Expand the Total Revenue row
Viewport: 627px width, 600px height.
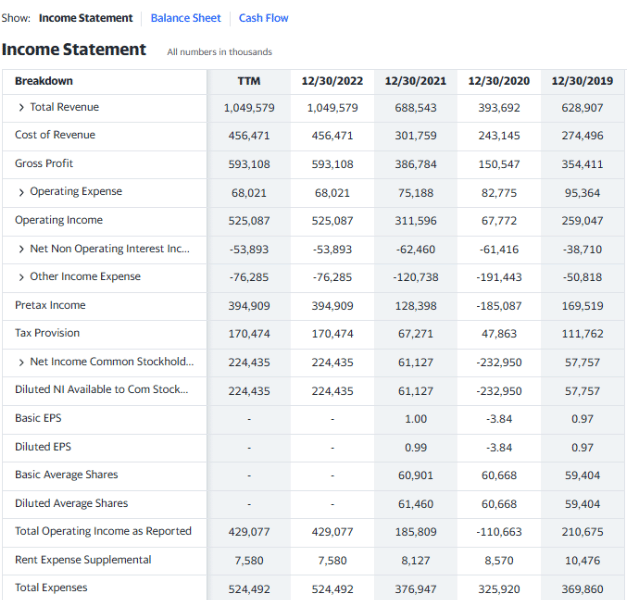click(x=22, y=107)
